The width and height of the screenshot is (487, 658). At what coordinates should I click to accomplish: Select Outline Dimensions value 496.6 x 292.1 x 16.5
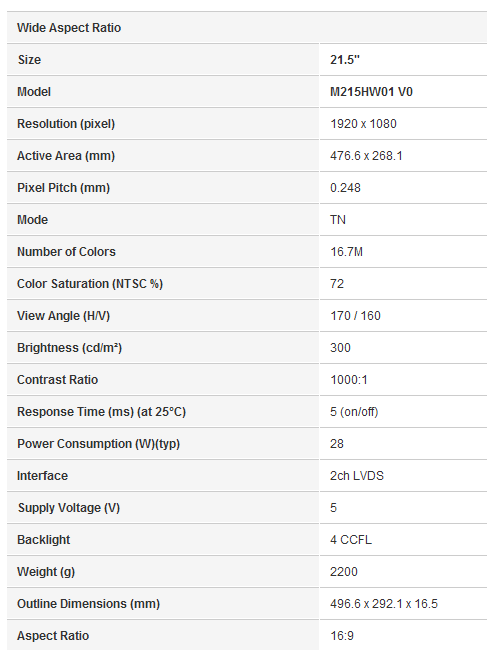pos(384,603)
